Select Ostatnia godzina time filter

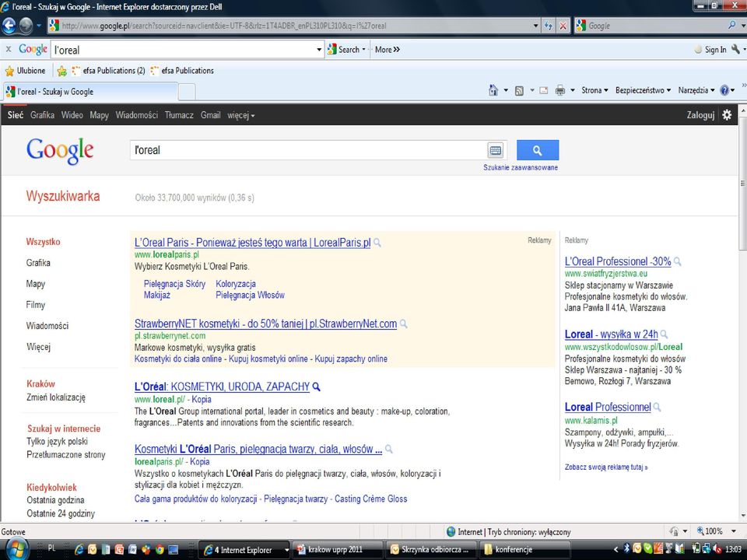coord(55,500)
